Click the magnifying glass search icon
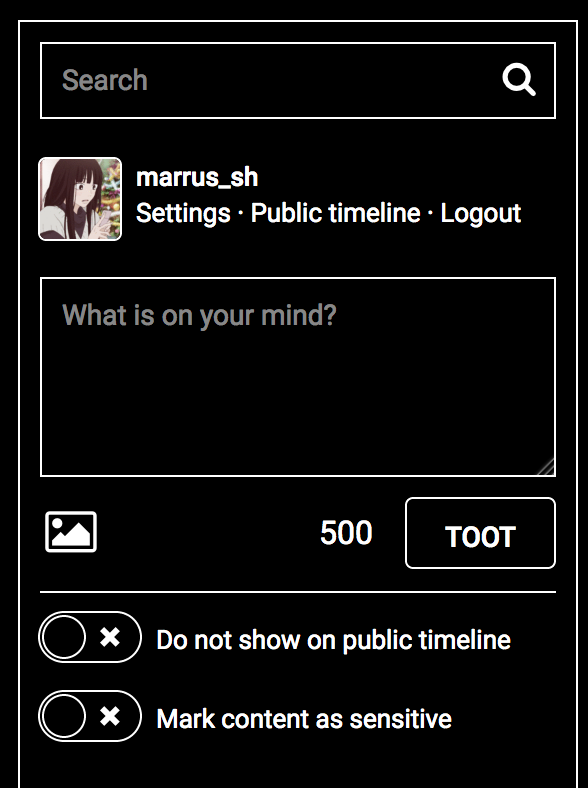Screen dimensions: 588x788 pyautogui.click(x=519, y=79)
